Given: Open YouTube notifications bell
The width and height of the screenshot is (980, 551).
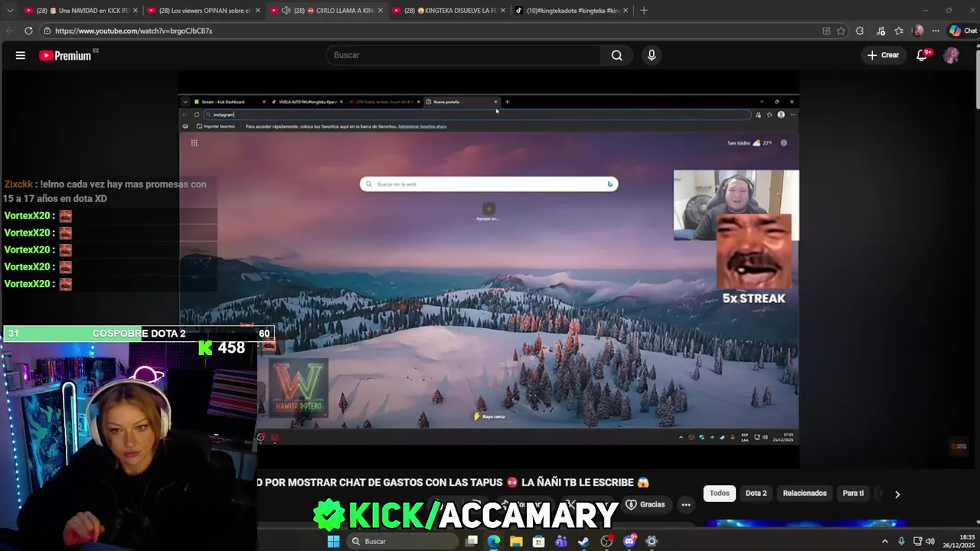Looking at the screenshot, I should (x=922, y=55).
